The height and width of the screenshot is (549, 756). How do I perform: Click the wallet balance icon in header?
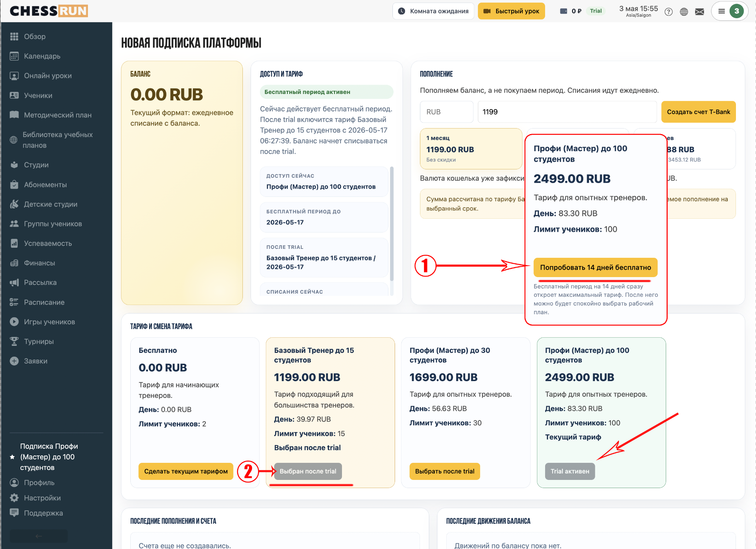[563, 11]
